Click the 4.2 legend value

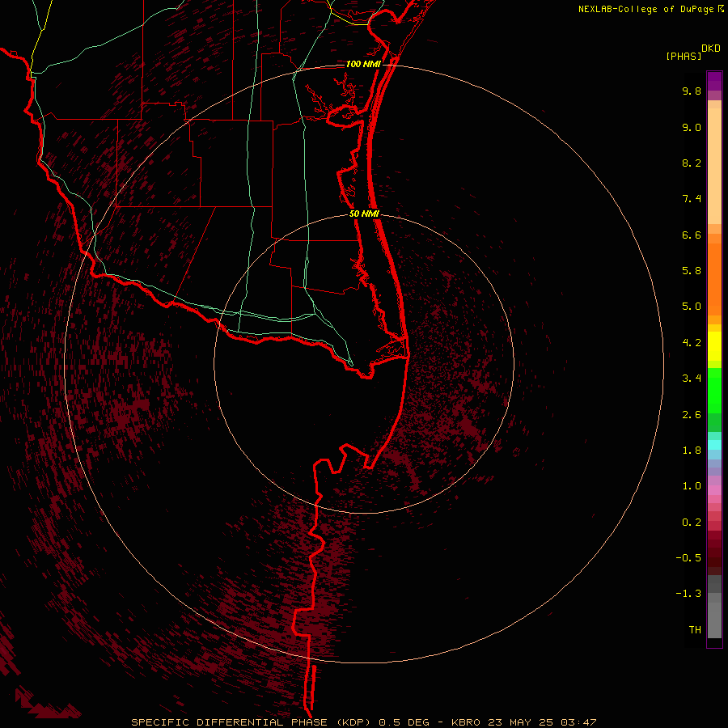tap(692, 343)
